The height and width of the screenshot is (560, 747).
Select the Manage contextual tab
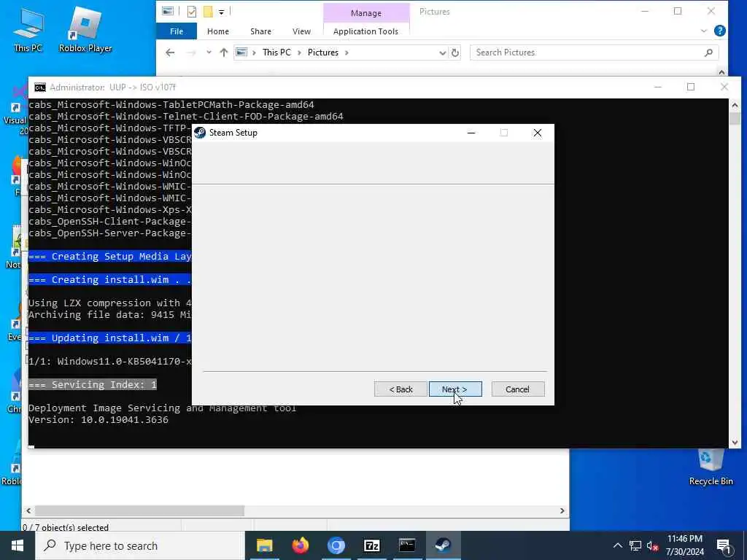(x=366, y=13)
